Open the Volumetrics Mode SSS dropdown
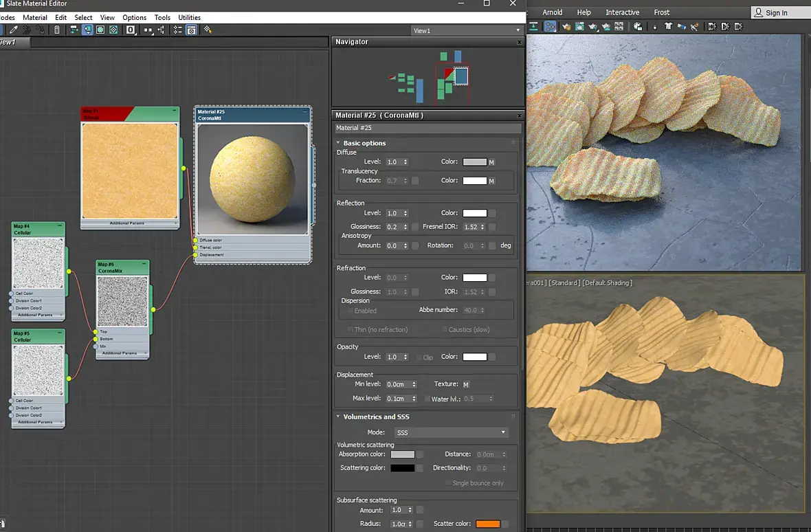 (x=452, y=432)
